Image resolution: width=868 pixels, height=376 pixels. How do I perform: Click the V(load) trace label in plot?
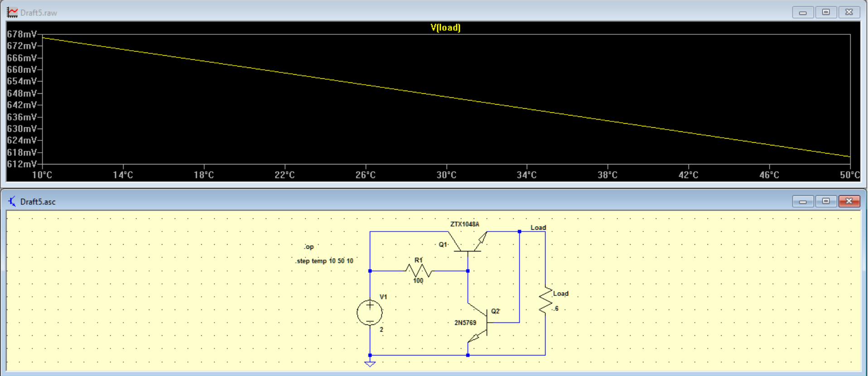[x=445, y=28]
